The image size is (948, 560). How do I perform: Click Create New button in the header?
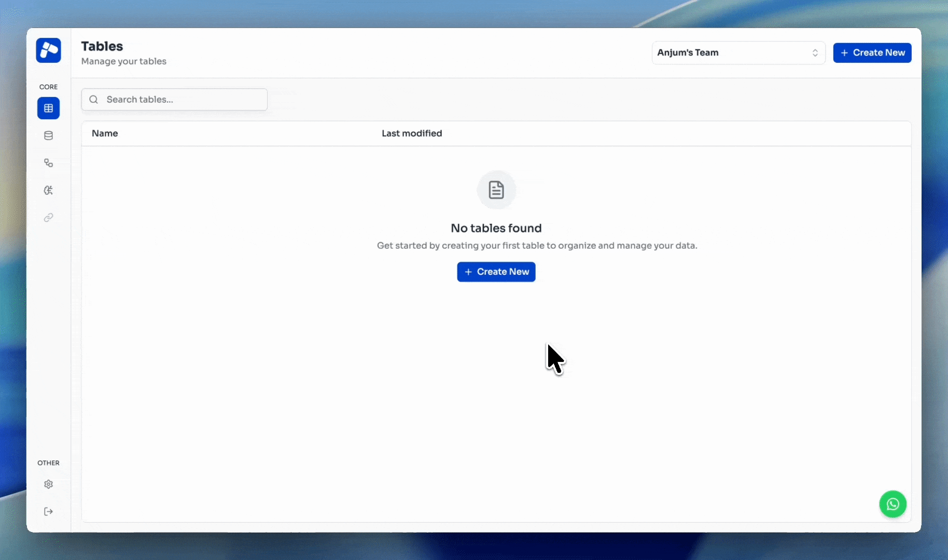[872, 53]
